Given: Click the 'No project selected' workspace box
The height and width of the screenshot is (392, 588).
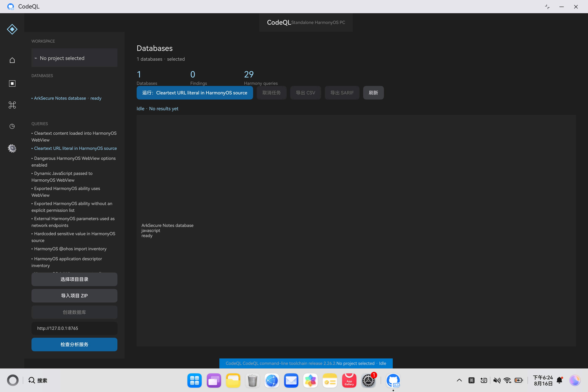Looking at the screenshot, I should (x=74, y=58).
